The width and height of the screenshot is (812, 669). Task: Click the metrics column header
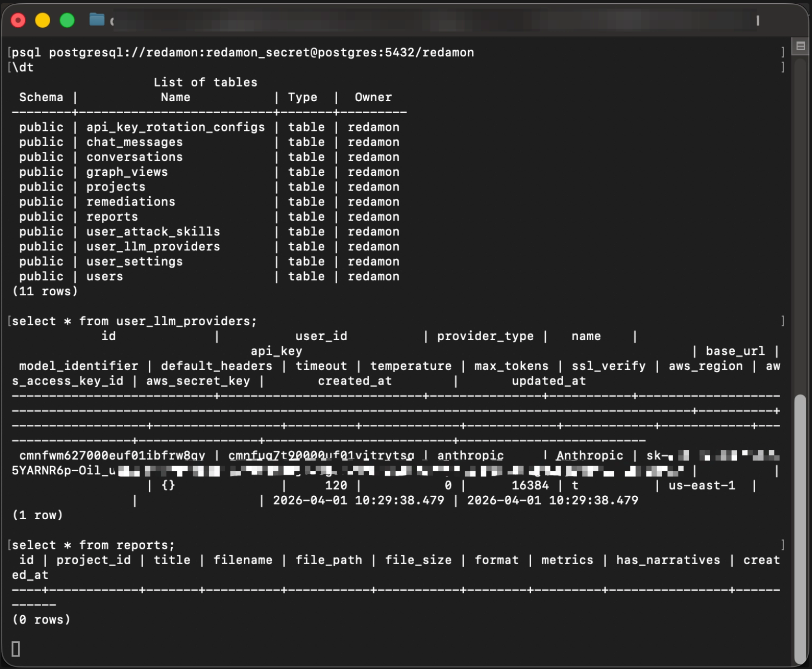[567, 560]
